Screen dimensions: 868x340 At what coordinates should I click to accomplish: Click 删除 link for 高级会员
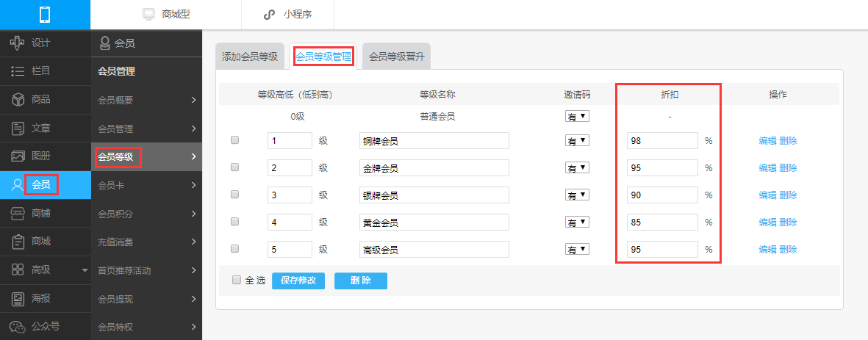point(789,250)
